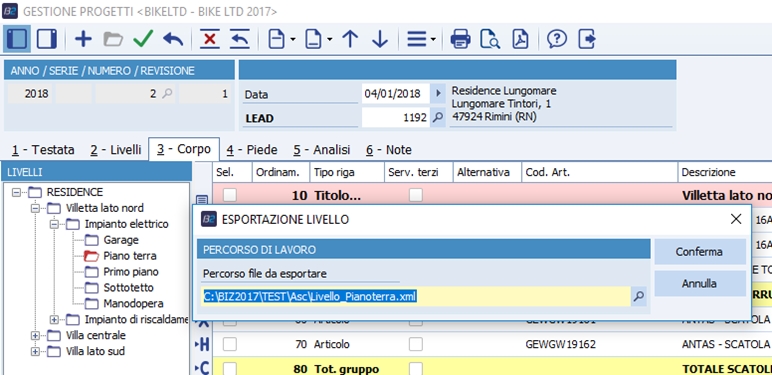Click the blue undo arrow icon
Screen dimensions: 772x375
click(173, 39)
